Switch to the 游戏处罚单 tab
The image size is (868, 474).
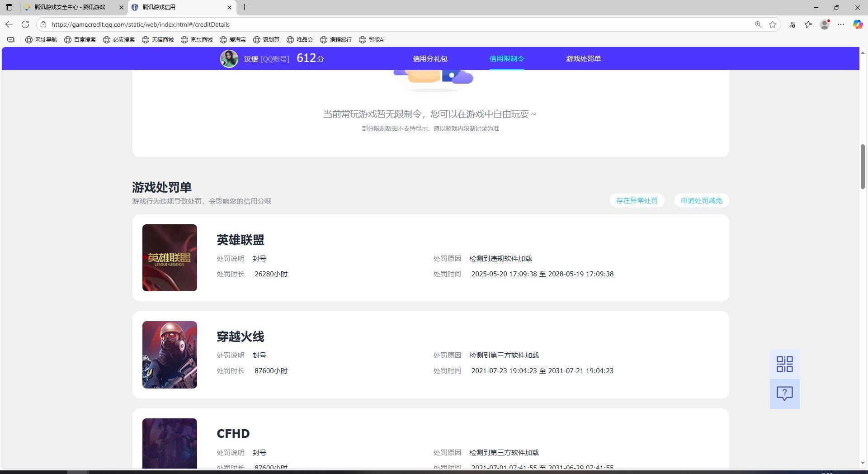coord(583,58)
